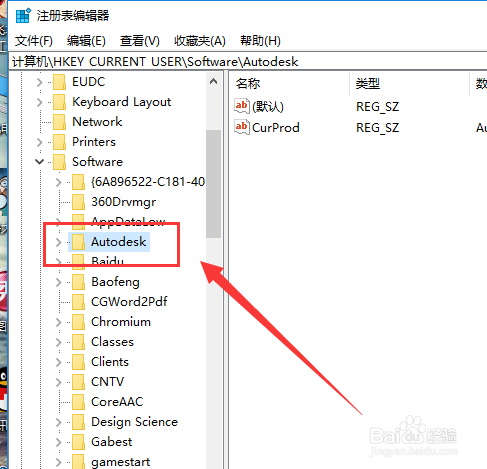Expand the Chromium key

click(x=59, y=322)
